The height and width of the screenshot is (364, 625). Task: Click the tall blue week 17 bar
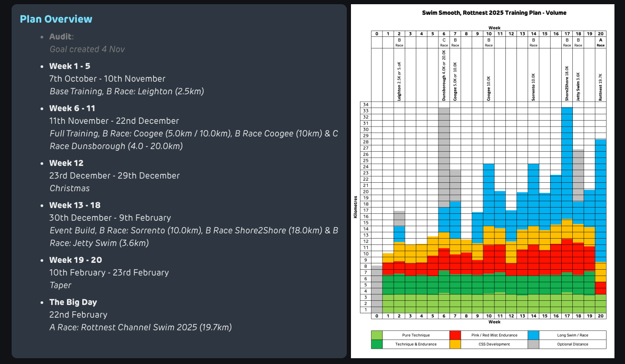567,162
